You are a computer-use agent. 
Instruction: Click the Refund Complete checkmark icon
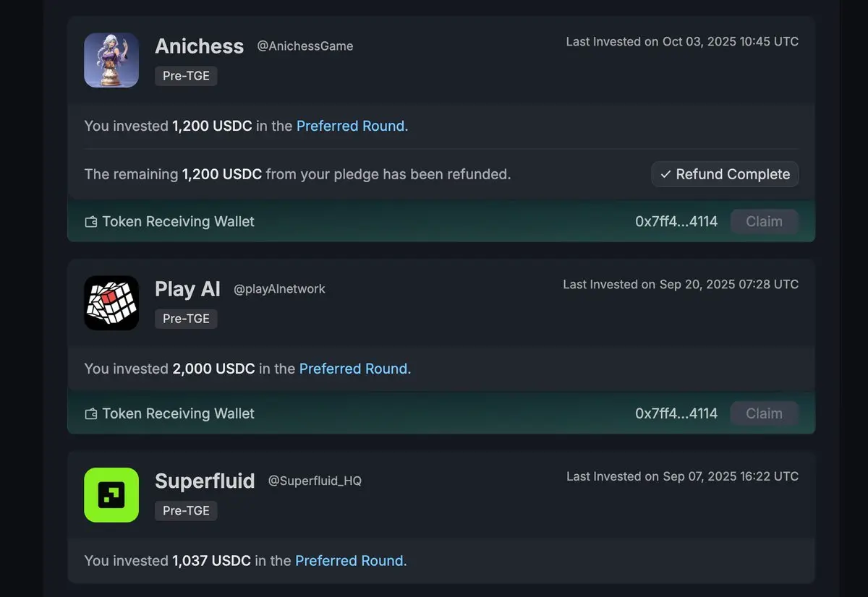[x=665, y=174]
